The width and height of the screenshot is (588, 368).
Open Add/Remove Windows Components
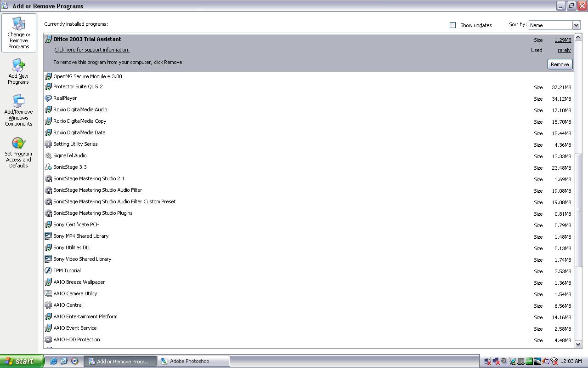(18, 110)
